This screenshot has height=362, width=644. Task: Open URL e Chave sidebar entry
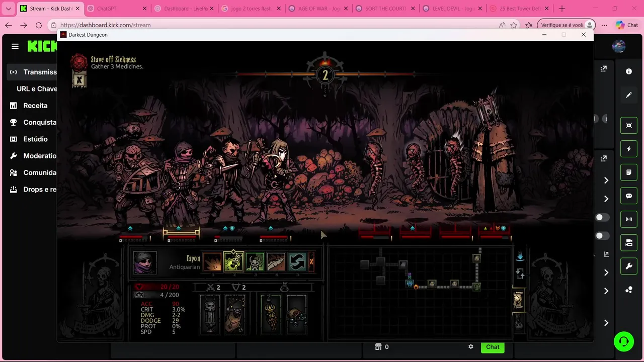point(37,89)
